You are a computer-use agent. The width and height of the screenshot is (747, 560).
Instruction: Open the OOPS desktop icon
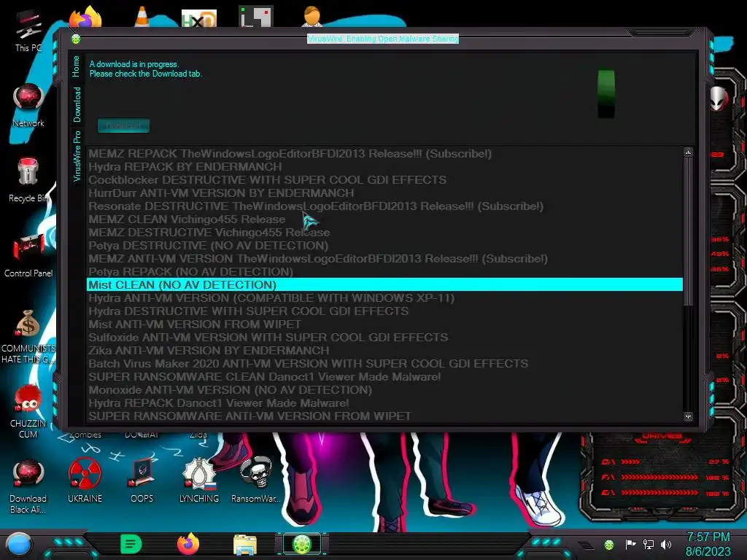(142, 481)
